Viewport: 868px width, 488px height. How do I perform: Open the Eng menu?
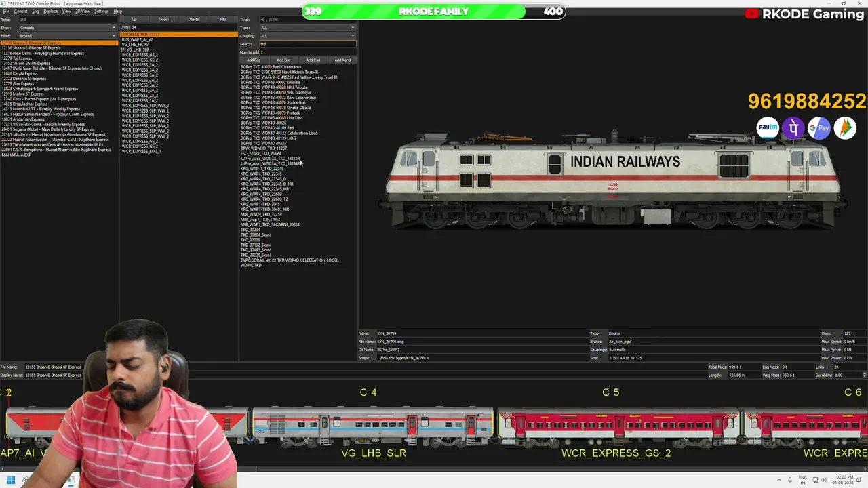35,12
